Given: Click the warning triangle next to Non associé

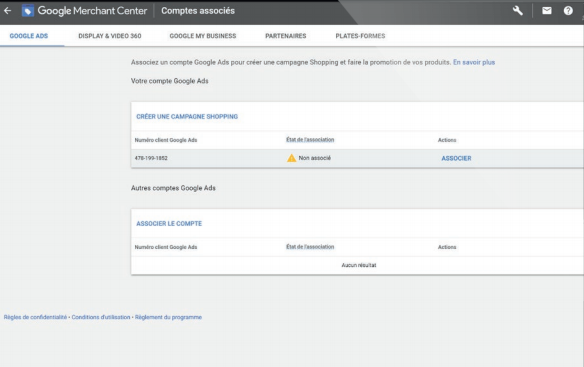Looking at the screenshot, I should pyautogui.click(x=291, y=158).
